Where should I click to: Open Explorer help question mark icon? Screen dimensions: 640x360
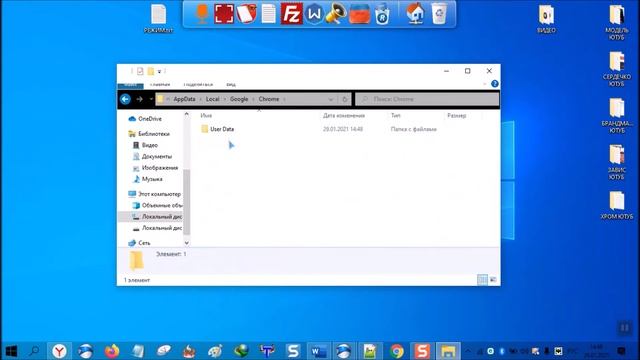tap(495, 84)
